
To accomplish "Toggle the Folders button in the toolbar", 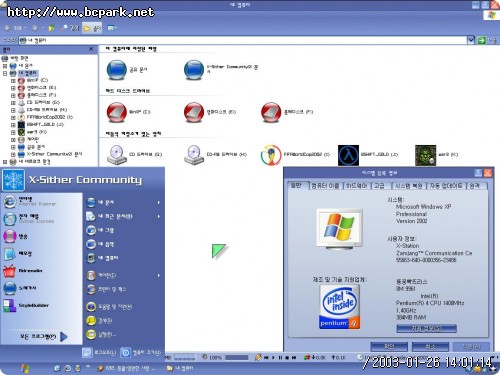I will [92, 28].
